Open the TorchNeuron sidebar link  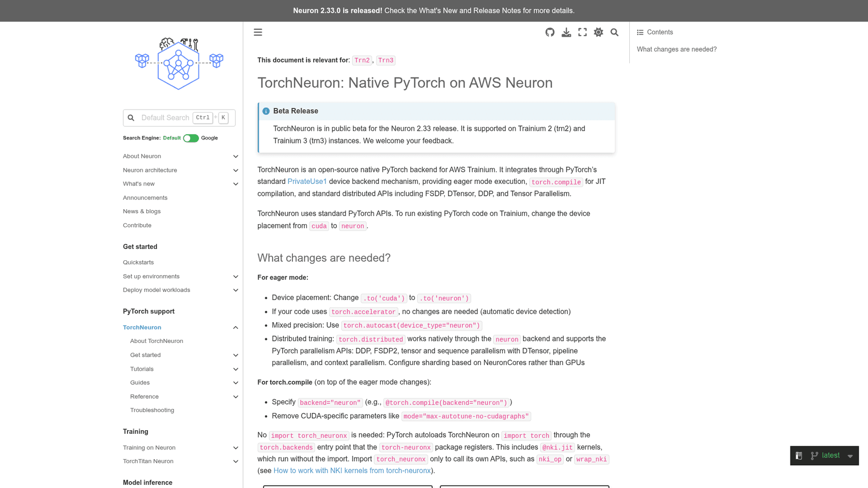[142, 327]
